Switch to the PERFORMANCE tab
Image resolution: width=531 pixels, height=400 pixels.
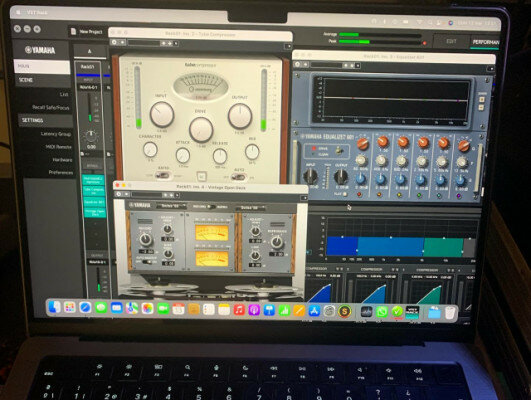[x=485, y=42]
